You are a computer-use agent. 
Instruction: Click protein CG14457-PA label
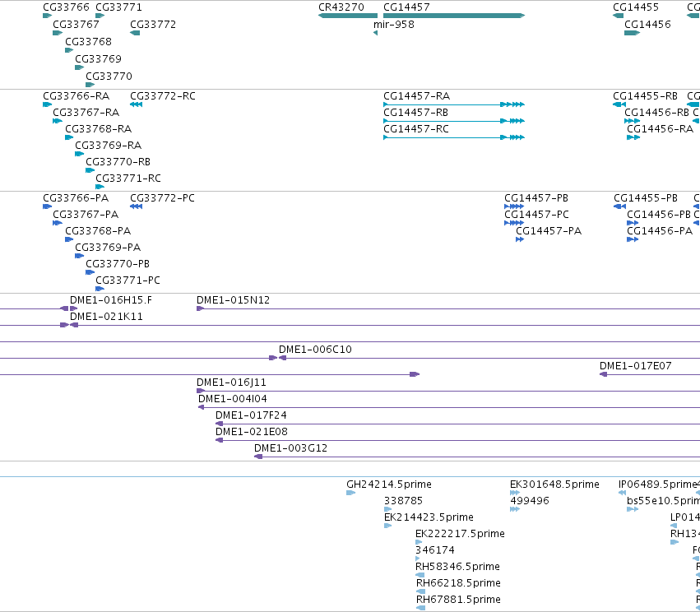tap(549, 231)
